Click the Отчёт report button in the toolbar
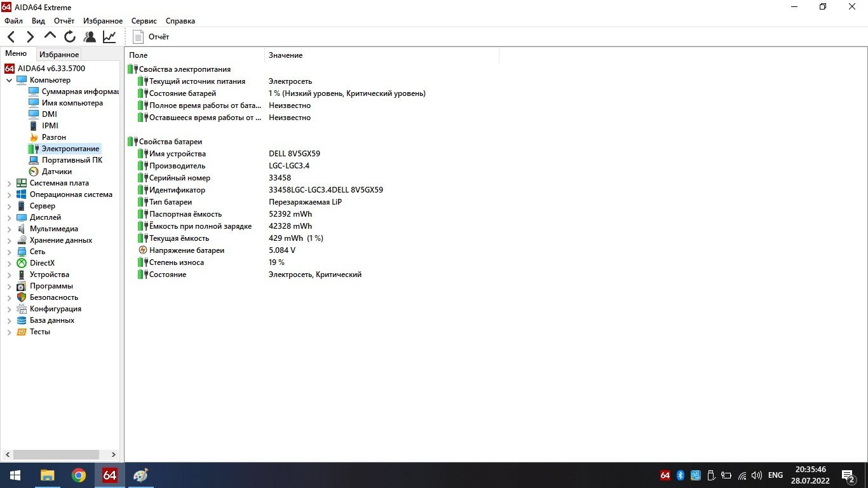 click(x=151, y=37)
